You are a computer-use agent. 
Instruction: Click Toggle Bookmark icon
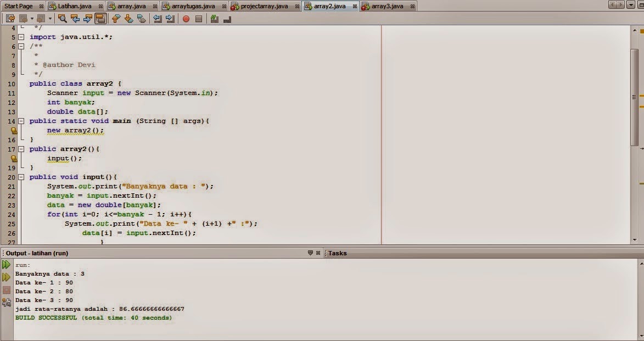[141, 19]
